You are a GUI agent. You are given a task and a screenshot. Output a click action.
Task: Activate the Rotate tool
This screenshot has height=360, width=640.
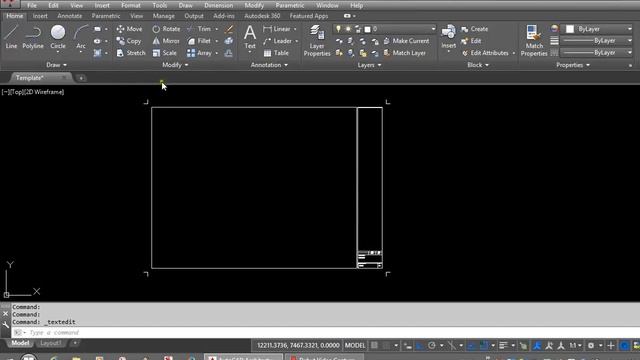click(x=166, y=29)
